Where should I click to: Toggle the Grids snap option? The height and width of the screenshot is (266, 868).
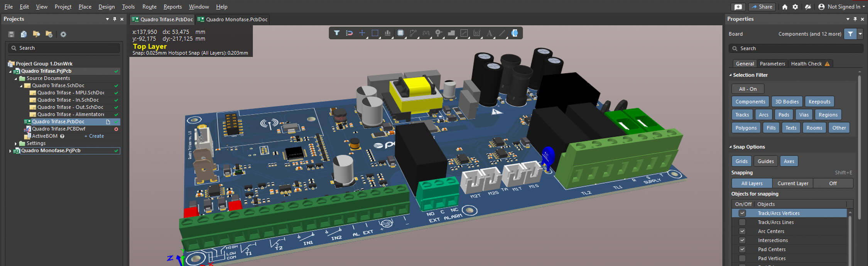click(741, 161)
